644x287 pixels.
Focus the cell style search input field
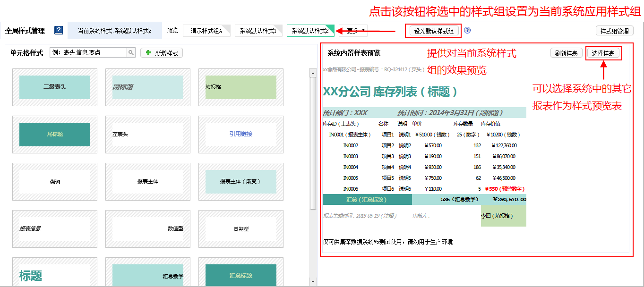point(88,53)
